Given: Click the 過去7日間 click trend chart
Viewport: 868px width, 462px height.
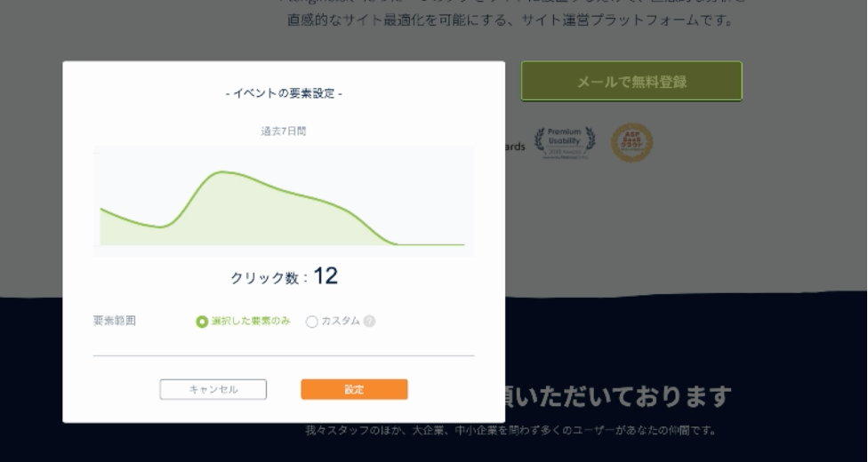Looking at the screenshot, I should coord(284,201).
